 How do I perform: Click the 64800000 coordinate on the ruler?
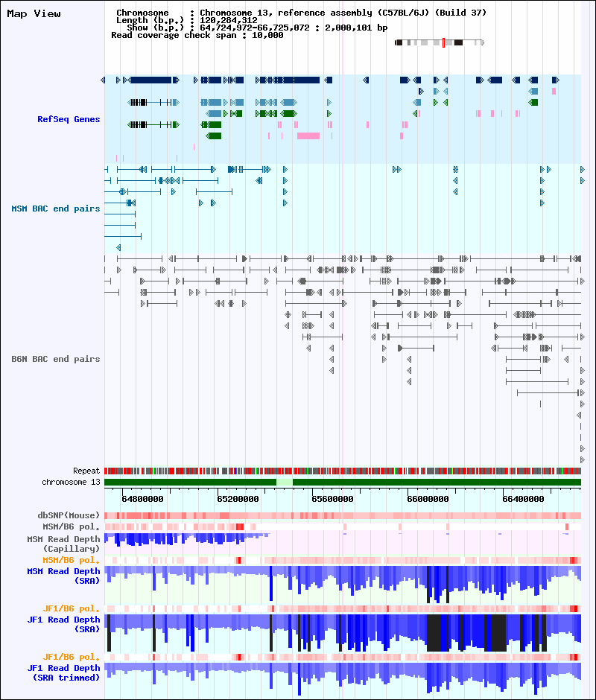[142, 499]
